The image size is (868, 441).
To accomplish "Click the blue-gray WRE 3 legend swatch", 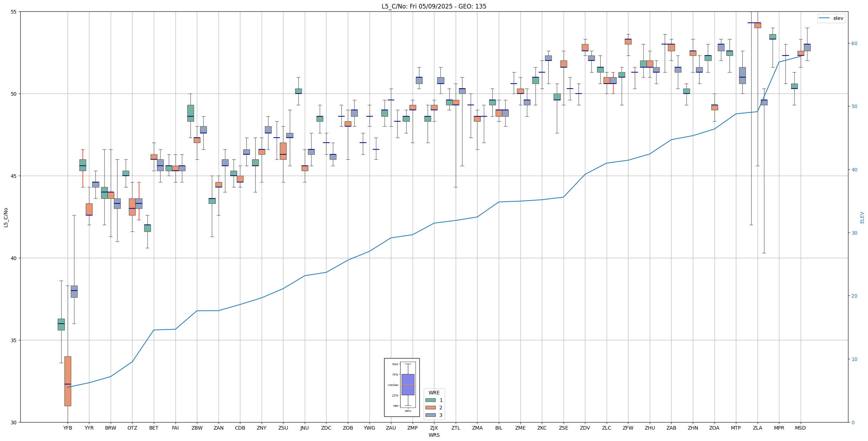I will (x=430, y=415).
